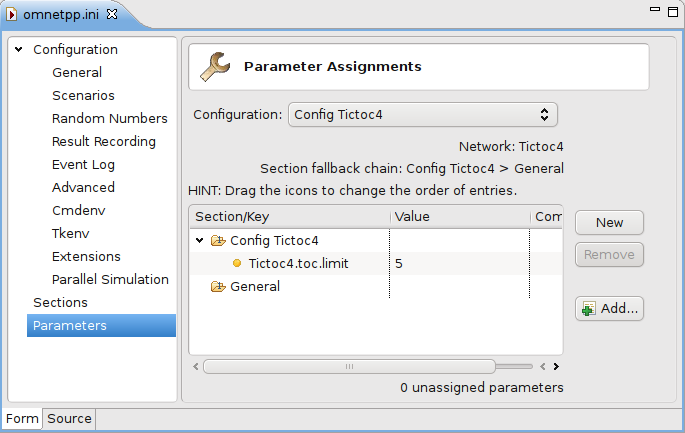Click the Add... button

[609, 308]
